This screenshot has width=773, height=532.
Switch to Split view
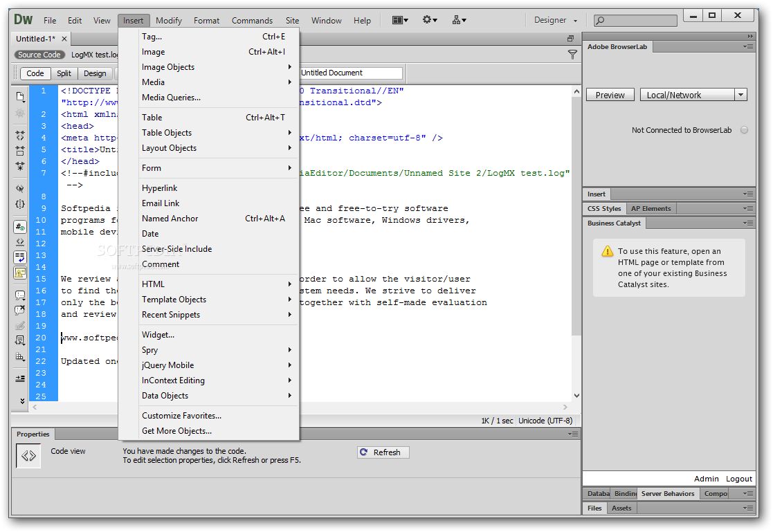[x=64, y=73]
